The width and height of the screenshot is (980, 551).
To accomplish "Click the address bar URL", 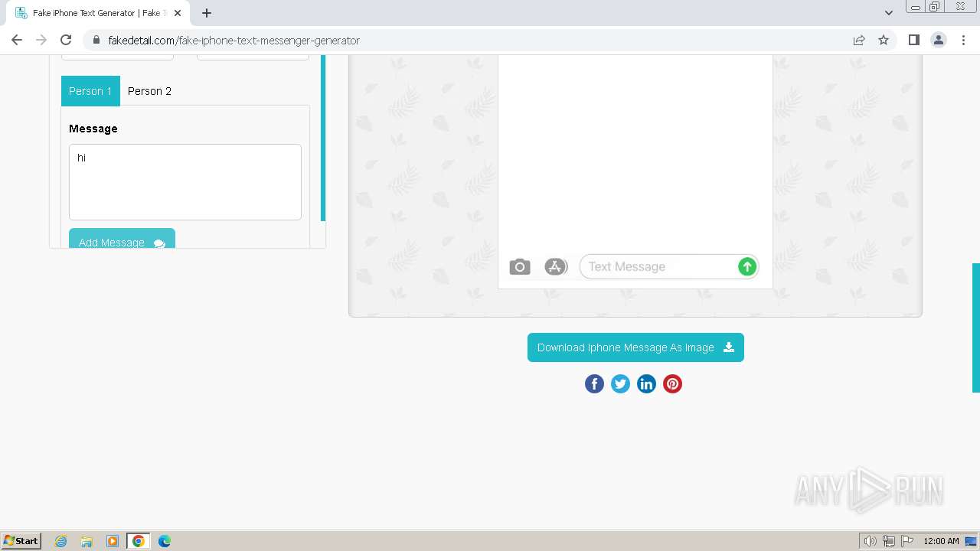I will tap(234, 40).
